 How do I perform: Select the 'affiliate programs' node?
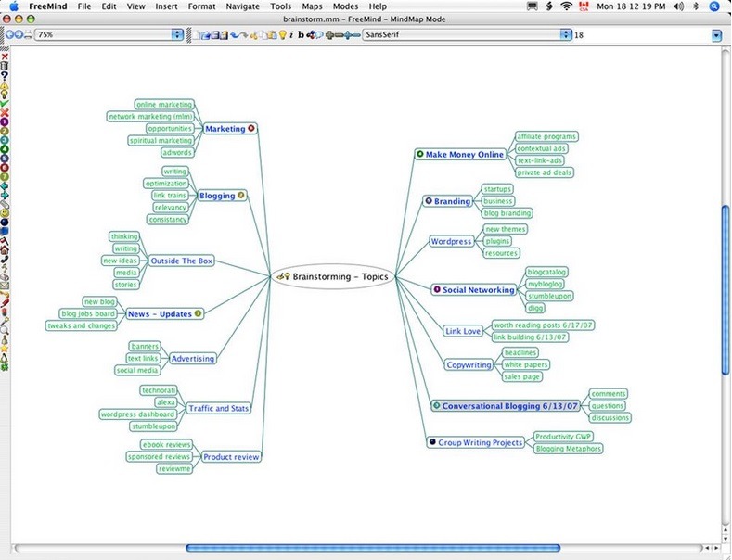click(x=546, y=136)
